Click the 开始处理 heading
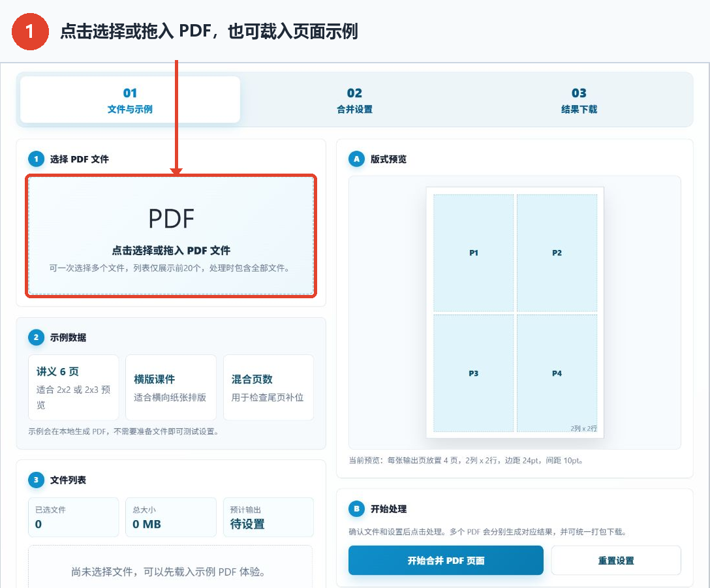Viewport: 710px width, 588px height. pos(388,509)
